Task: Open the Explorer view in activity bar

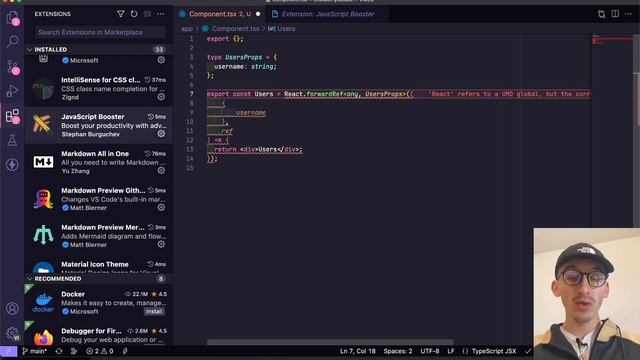Action: coord(13,18)
